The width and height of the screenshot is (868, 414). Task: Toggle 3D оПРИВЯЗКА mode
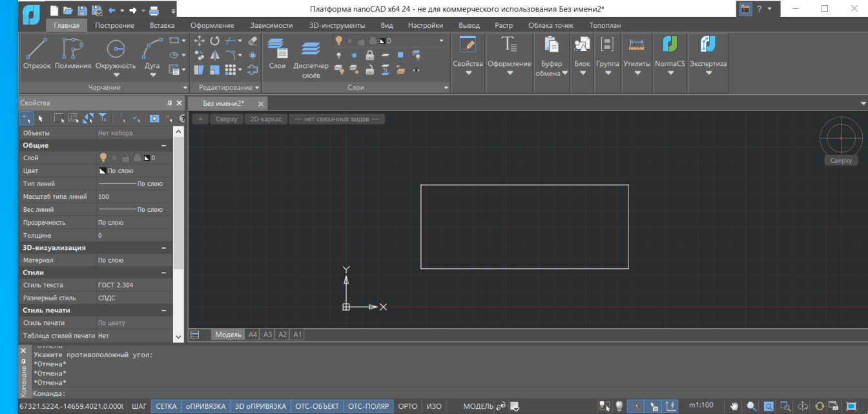tap(260, 406)
